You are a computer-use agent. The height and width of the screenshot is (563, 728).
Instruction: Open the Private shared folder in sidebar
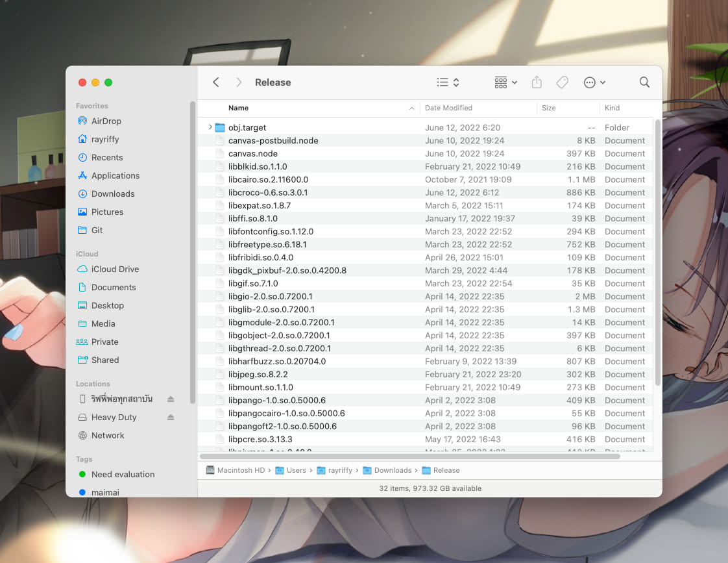(x=105, y=341)
